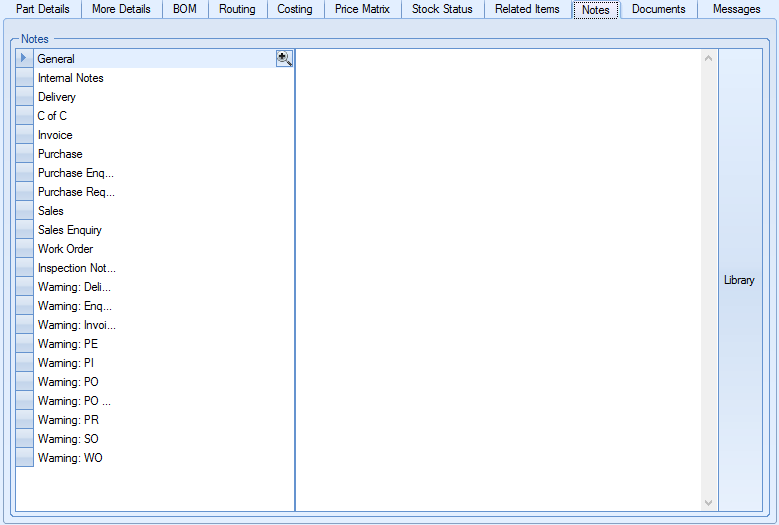Open the Library side button
Screen dimensions: 779x525
[x=739, y=280]
